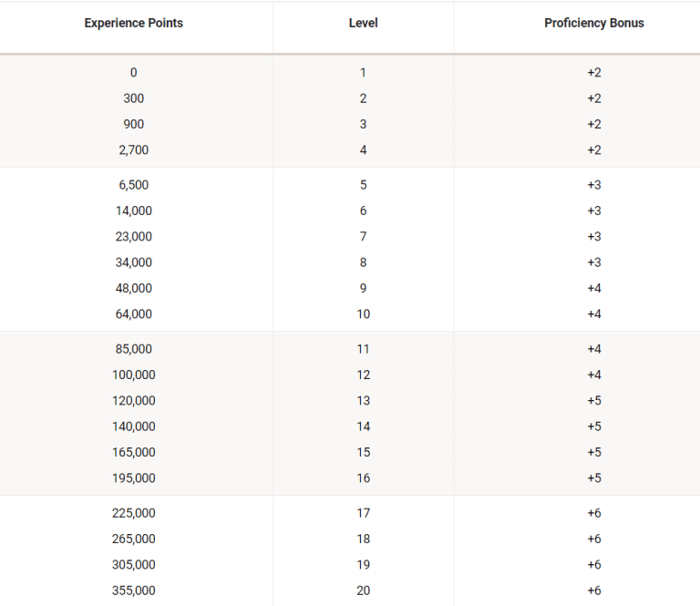Select the 300 experience points cell
The height and width of the screenshot is (606, 700).
(x=133, y=98)
